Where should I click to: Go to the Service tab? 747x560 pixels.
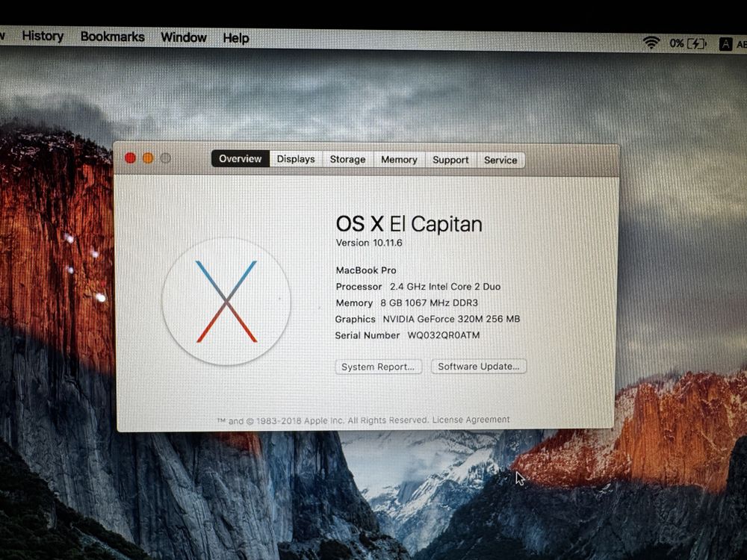(x=500, y=161)
